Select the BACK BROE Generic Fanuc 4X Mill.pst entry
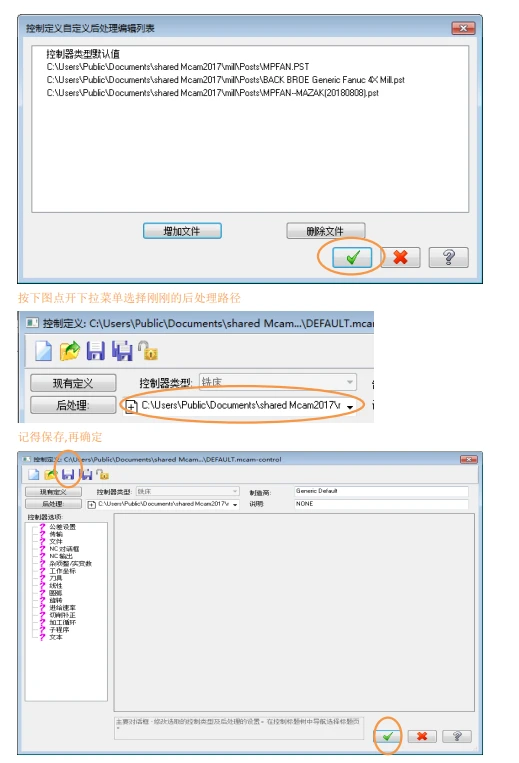519x763 pixels. coord(226,80)
